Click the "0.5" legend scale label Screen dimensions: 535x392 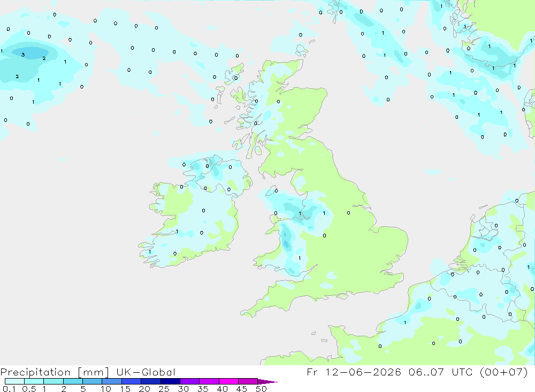click(29, 389)
